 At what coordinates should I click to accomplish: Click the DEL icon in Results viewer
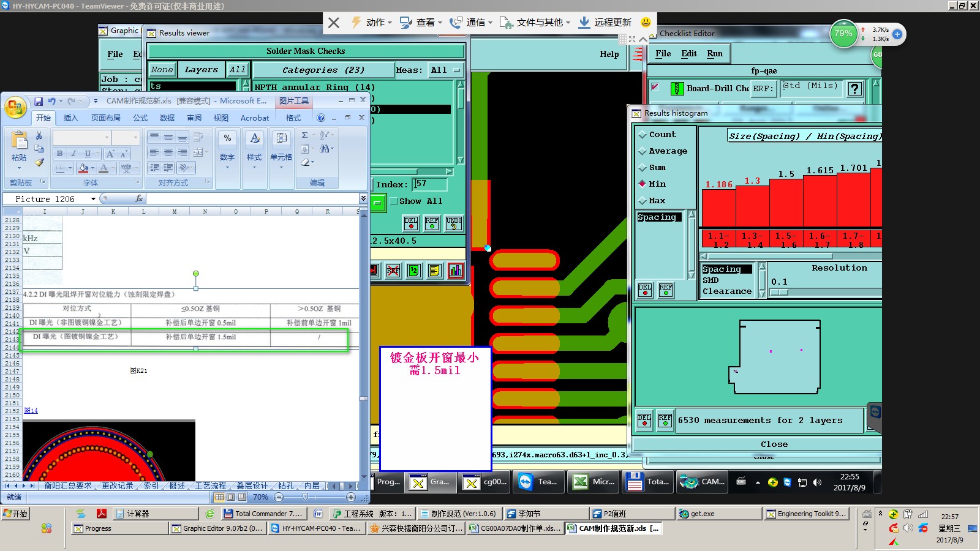(410, 223)
